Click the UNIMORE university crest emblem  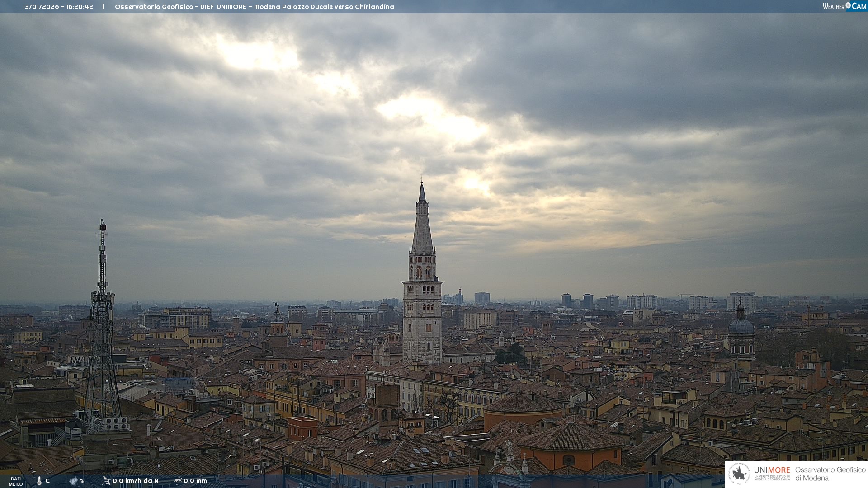[x=739, y=474]
